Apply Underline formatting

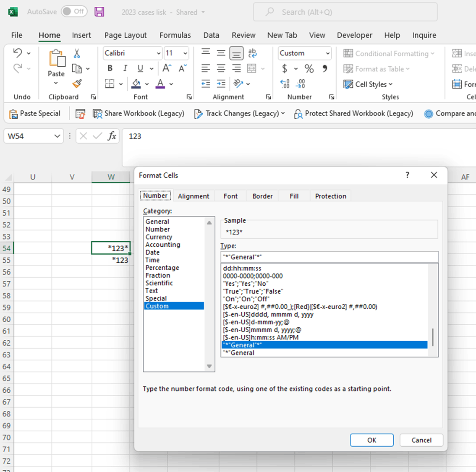(x=140, y=68)
